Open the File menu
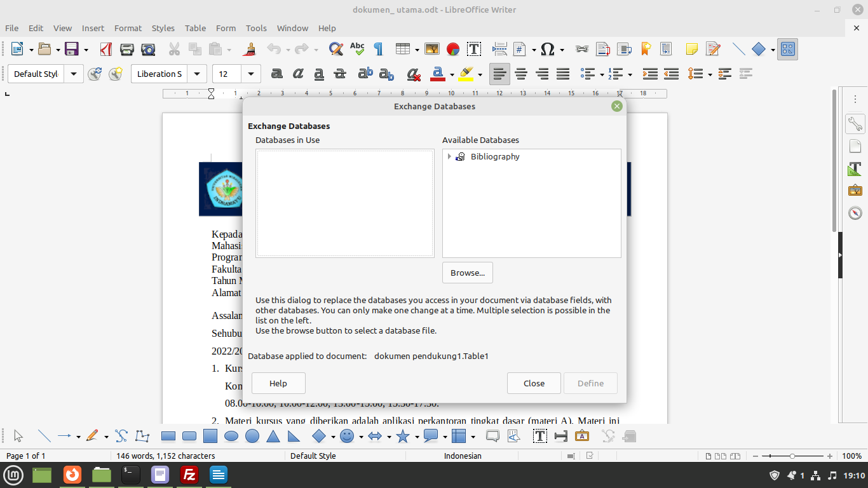 pos(11,28)
